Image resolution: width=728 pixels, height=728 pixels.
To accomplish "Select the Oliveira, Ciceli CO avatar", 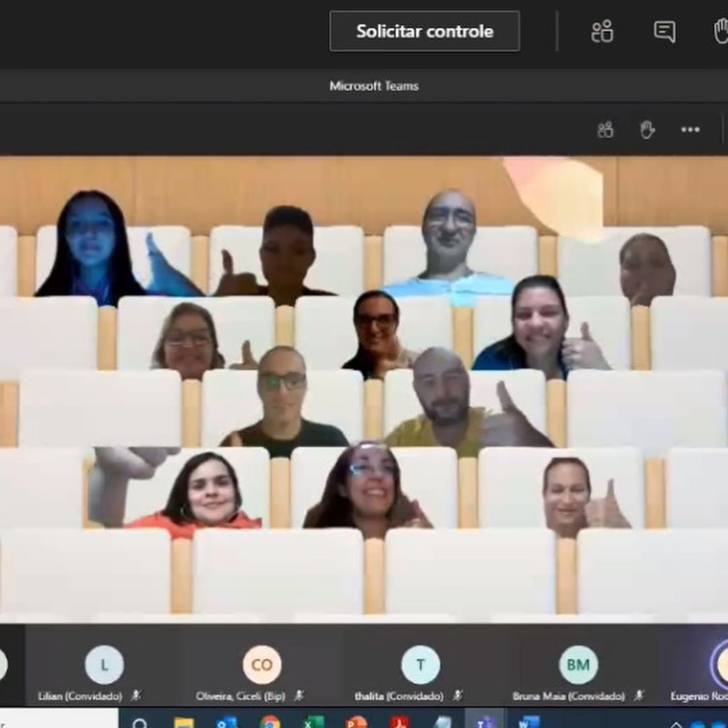I will [262, 665].
